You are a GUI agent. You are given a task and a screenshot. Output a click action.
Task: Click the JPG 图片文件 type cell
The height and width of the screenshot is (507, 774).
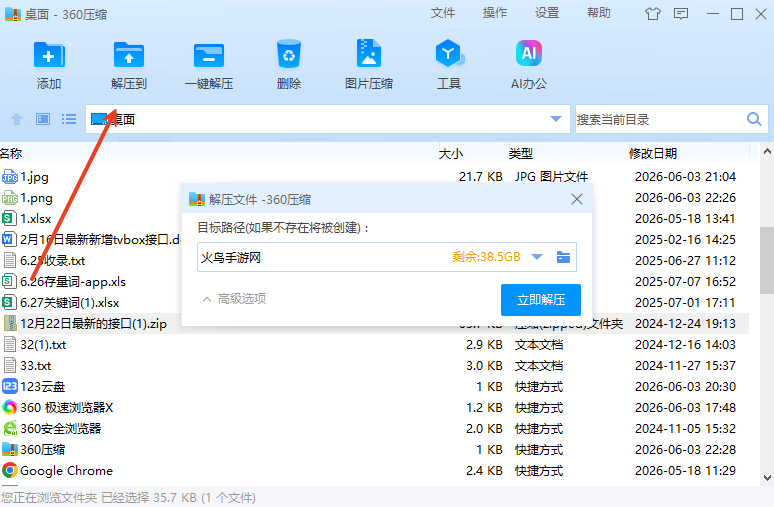551,177
